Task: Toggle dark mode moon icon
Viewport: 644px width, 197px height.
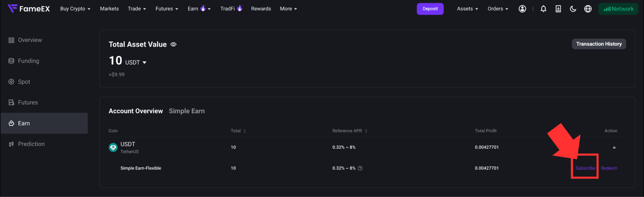Action: 573,9
